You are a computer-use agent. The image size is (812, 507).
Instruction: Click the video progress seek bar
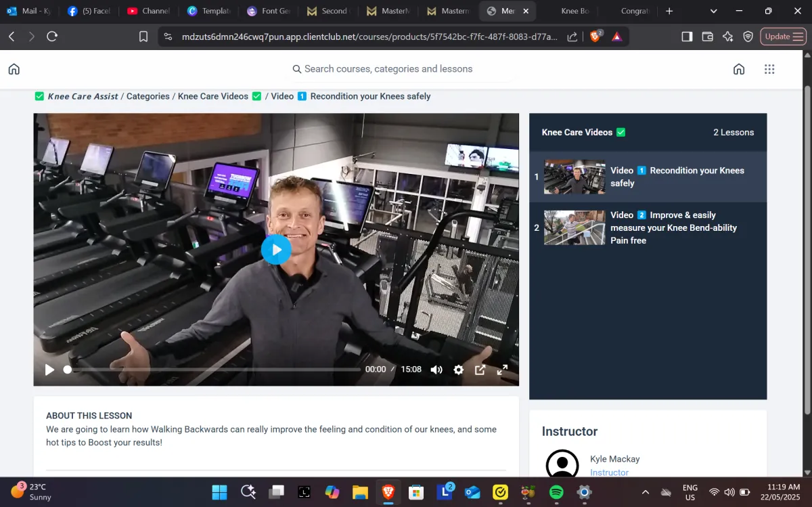(x=212, y=370)
